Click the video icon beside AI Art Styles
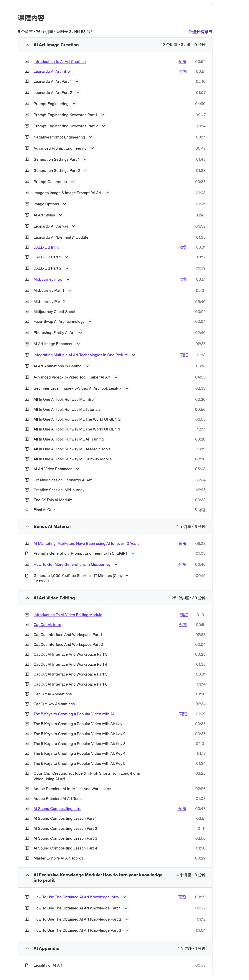249x980 pixels. 27,215
